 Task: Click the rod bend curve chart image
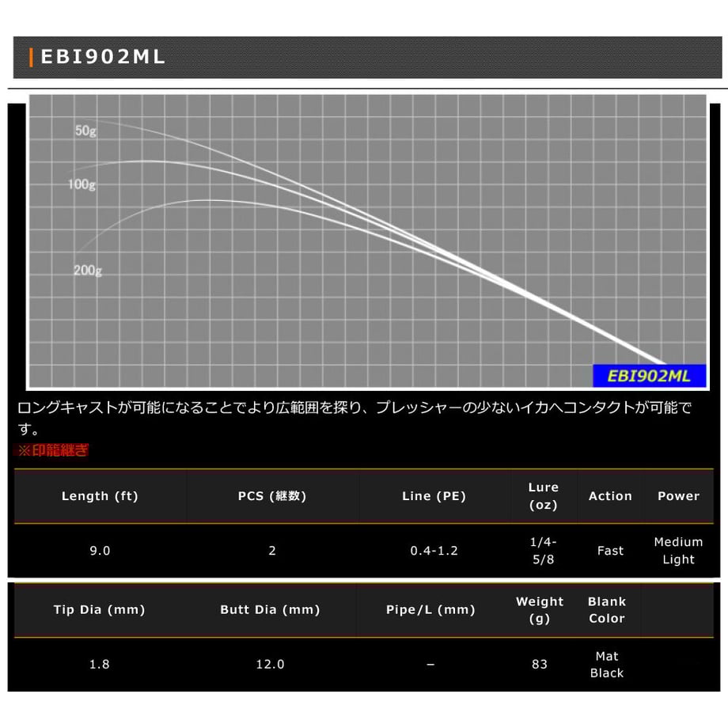pyautogui.click(x=368, y=241)
